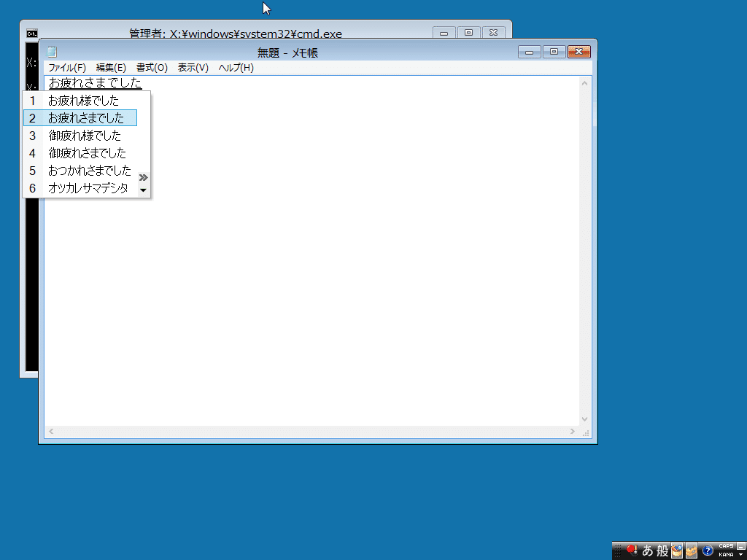Select candidate 3 御疲れ様でした
The height and width of the screenshot is (560, 747).
[x=80, y=136]
